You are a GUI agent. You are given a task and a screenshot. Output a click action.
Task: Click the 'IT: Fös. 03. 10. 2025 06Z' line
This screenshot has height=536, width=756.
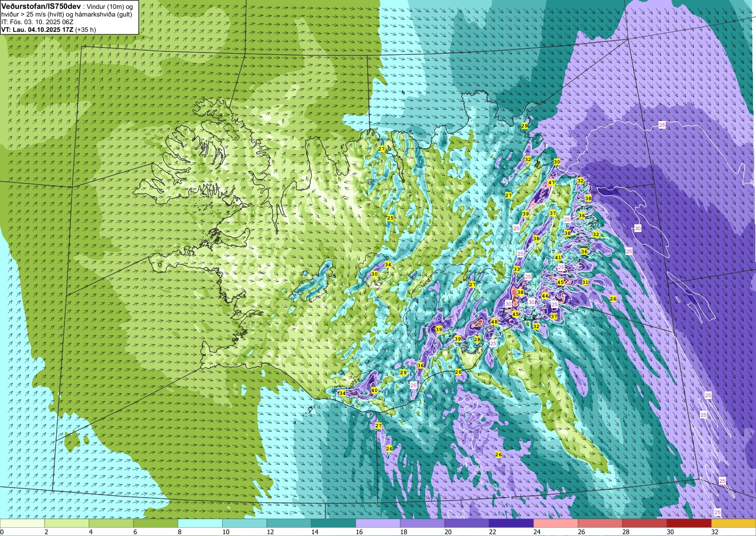pyautogui.click(x=37, y=22)
